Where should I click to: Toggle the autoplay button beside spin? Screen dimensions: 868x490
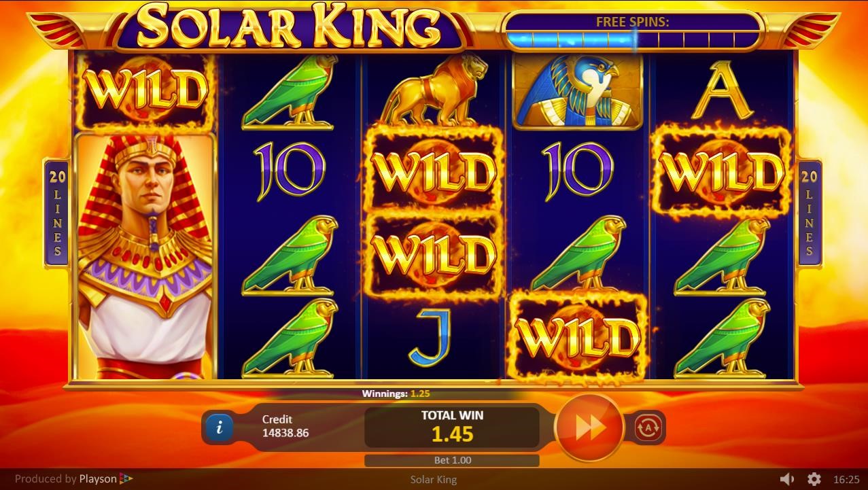point(648,427)
